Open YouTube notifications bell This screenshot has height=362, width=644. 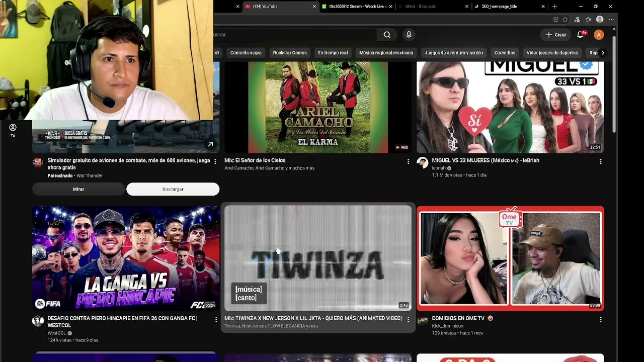[x=581, y=35]
